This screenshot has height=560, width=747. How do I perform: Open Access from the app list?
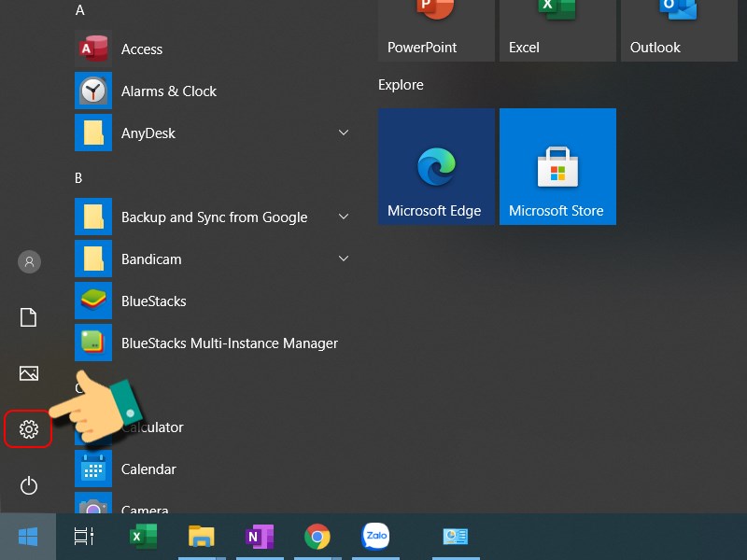click(212, 49)
